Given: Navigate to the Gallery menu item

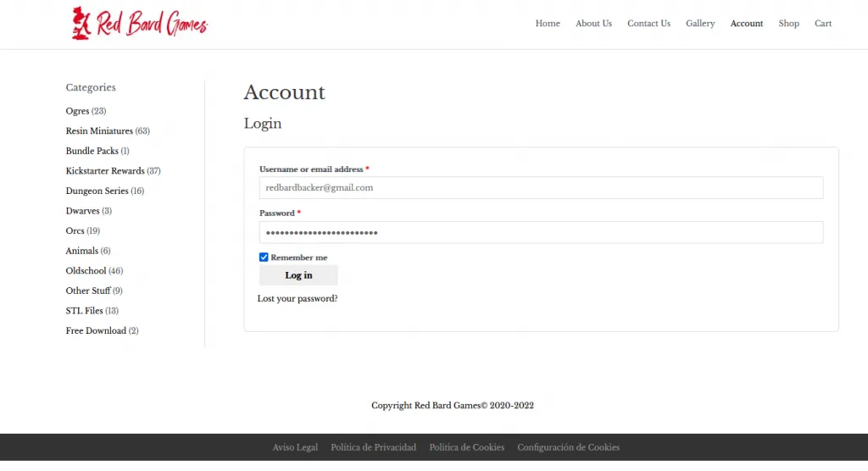Looking at the screenshot, I should coord(700,24).
